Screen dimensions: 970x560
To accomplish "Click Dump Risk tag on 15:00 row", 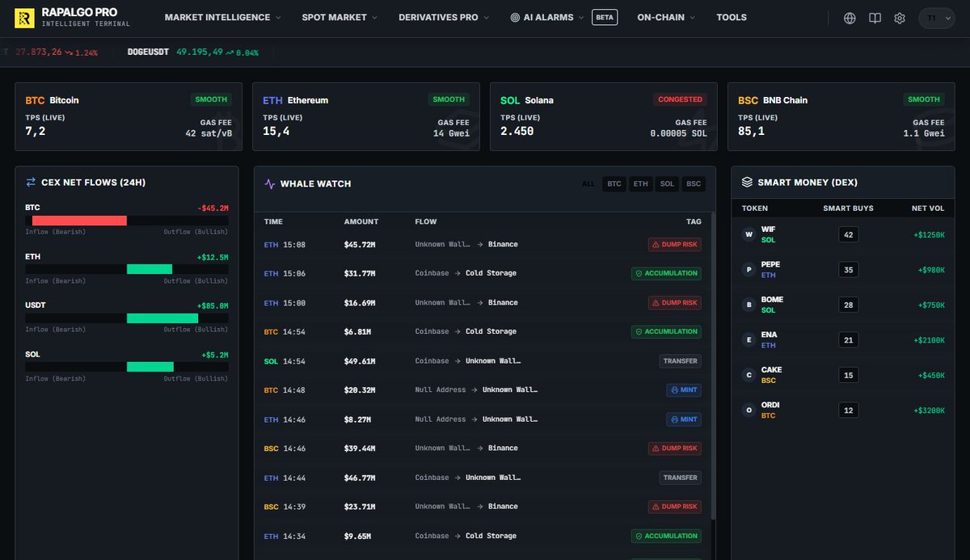I will (674, 302).
